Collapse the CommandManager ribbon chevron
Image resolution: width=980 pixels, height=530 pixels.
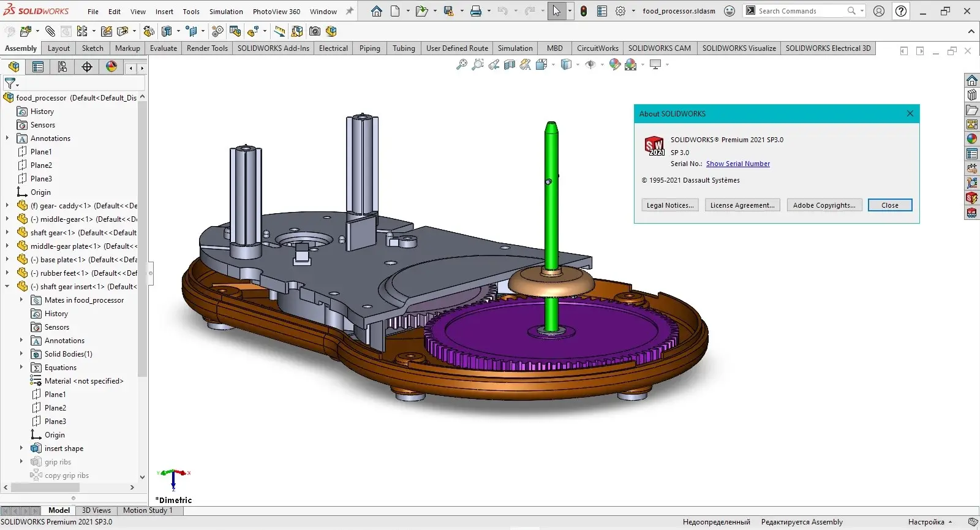click(x=971, y=31)
